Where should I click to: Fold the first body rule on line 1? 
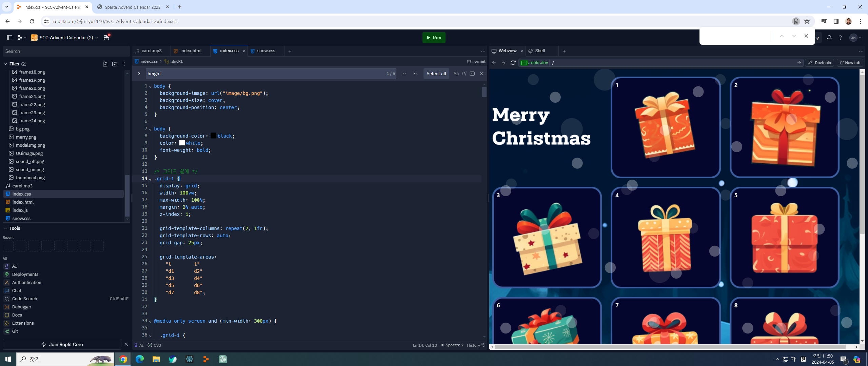[150, 86]
